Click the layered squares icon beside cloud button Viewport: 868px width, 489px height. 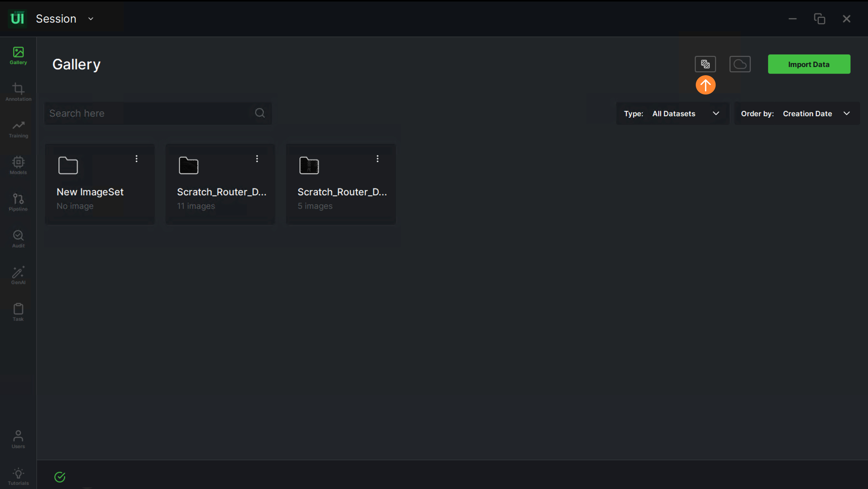pos(705,64)
